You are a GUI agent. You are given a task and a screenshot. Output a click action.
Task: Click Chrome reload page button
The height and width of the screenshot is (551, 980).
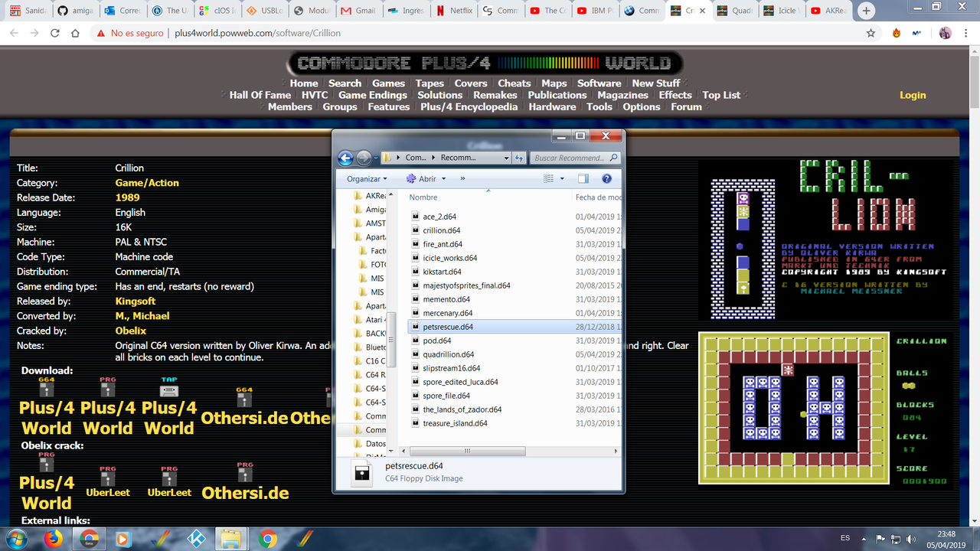point(54,33)
